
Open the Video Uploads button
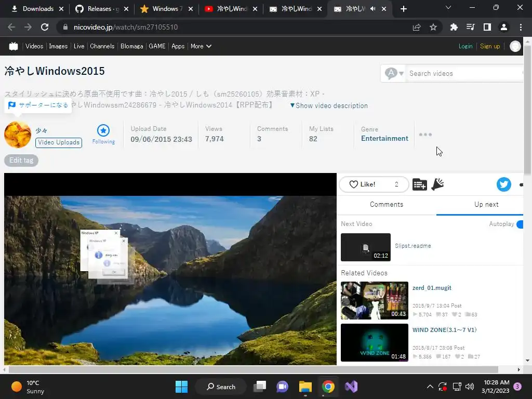pos(59,142)
